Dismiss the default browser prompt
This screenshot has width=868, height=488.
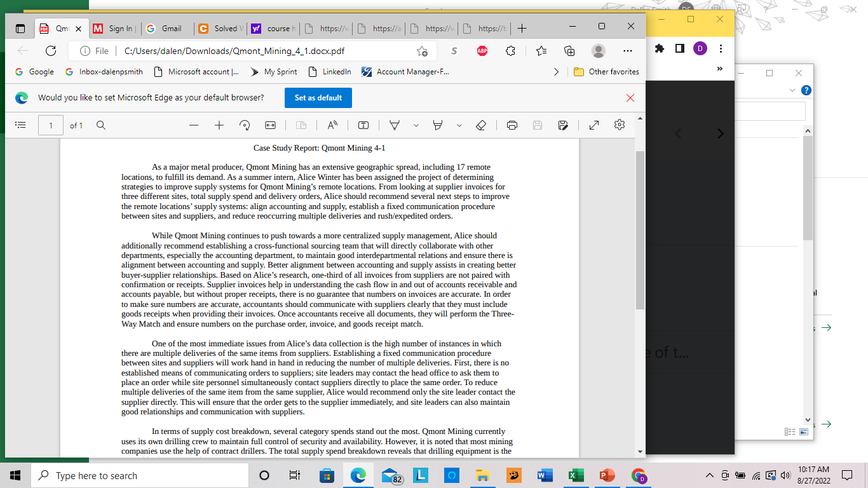pyautogui.click(x=630, y=98)
